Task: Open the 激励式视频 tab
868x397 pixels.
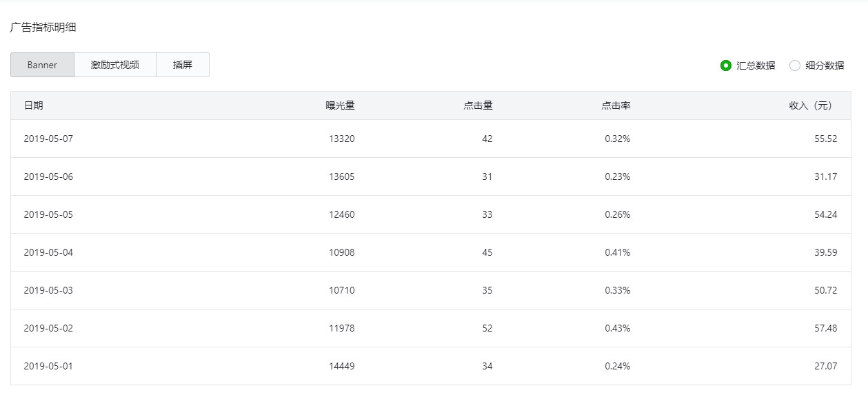Action: coord(115,65)
